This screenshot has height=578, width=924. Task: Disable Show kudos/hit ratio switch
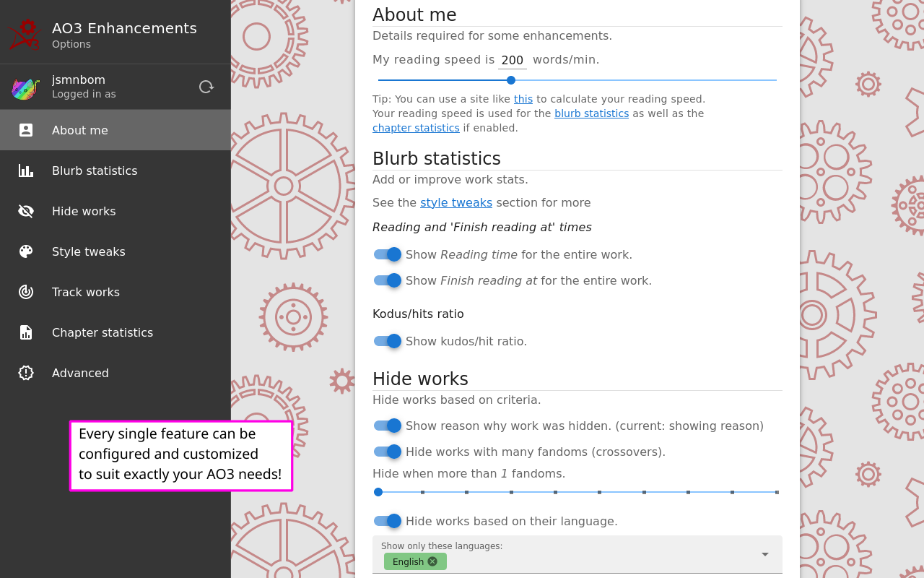[x=388, y=341]
